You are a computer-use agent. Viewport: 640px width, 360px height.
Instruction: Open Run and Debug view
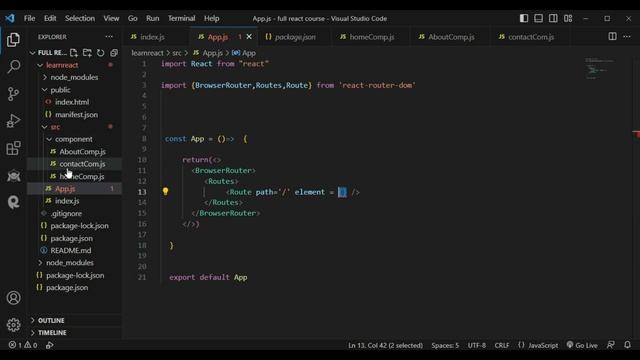(x=13, y=121)
